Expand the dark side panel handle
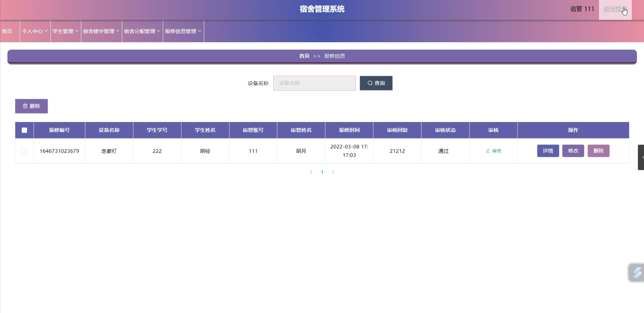This screenshot has width=644, height=313. click(x=641, y=157)
